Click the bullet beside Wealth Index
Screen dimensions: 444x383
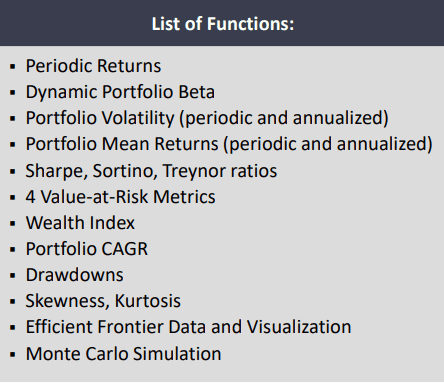click(13, 224)
